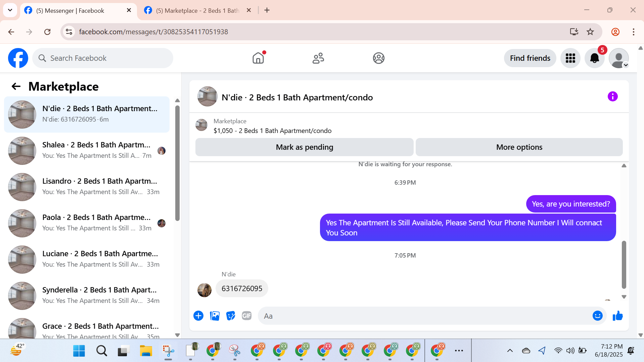Viewport: 644px width, 362px height.
Task: Click More options button
Action: tap(519, 147)
